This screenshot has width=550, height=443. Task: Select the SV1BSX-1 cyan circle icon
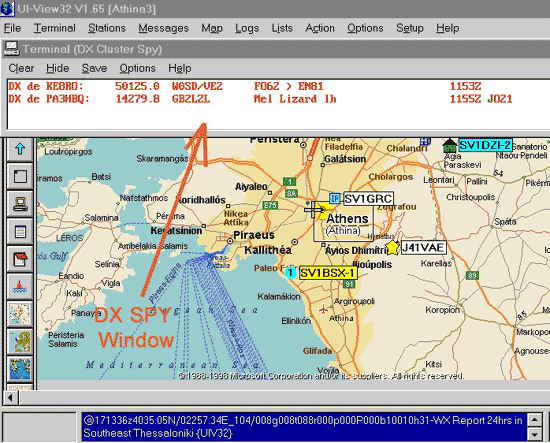click(x=290, y=273)
